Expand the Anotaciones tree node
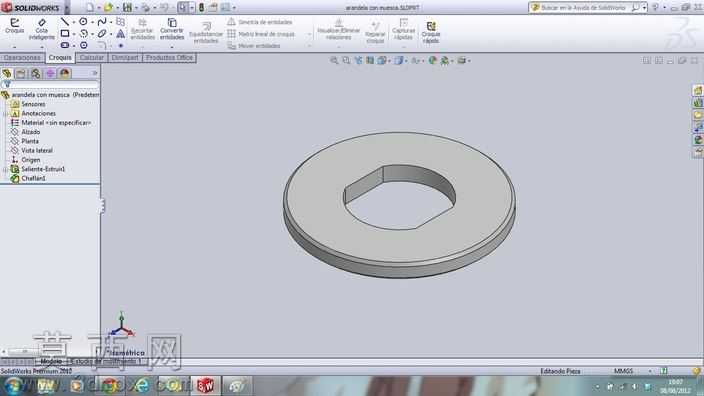Screen dimensions: 704x396 pos(5,114)
